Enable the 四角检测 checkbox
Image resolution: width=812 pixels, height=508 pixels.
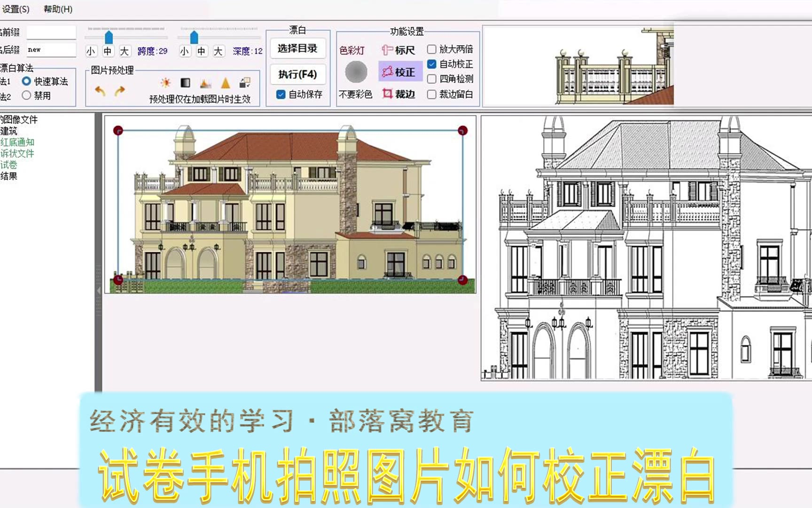pyautogui.click(x=431, y=79)
